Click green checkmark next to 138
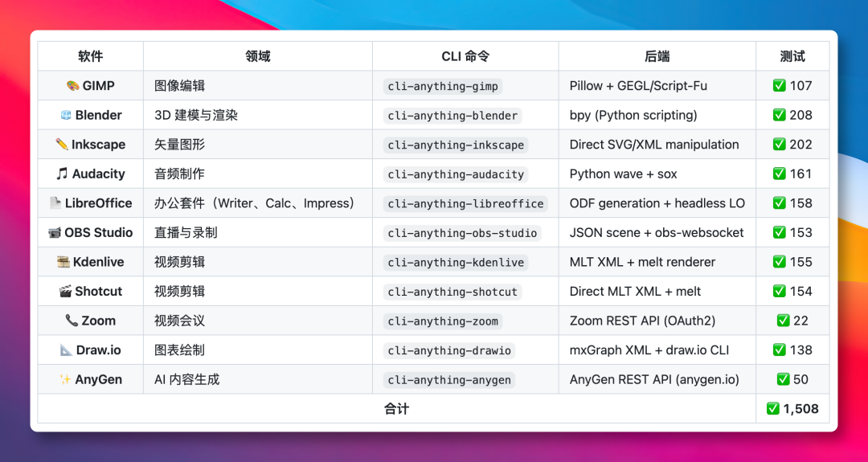Screen dimensions: 868x462 click(780, 350)
